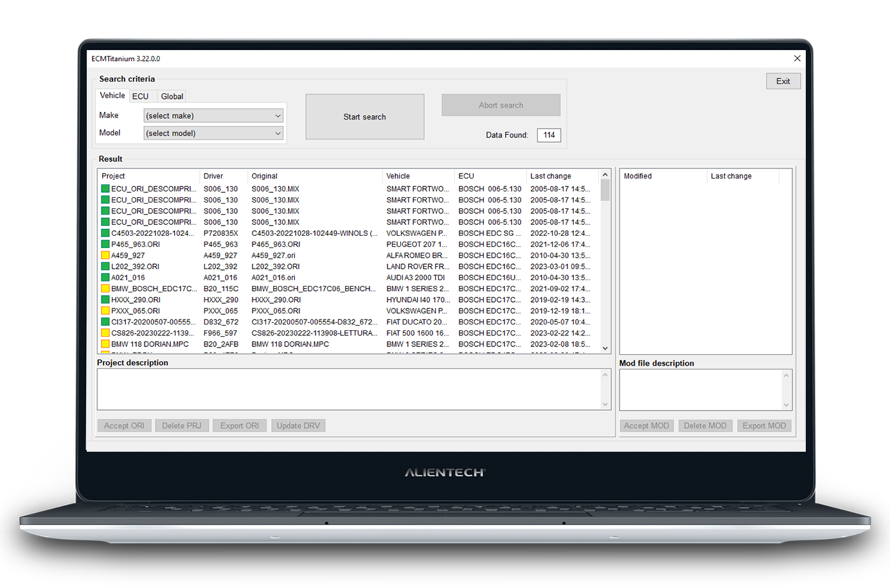Sort results by Vehicle column header
Screen dimensions: 890x588
(x=398, y=176)
